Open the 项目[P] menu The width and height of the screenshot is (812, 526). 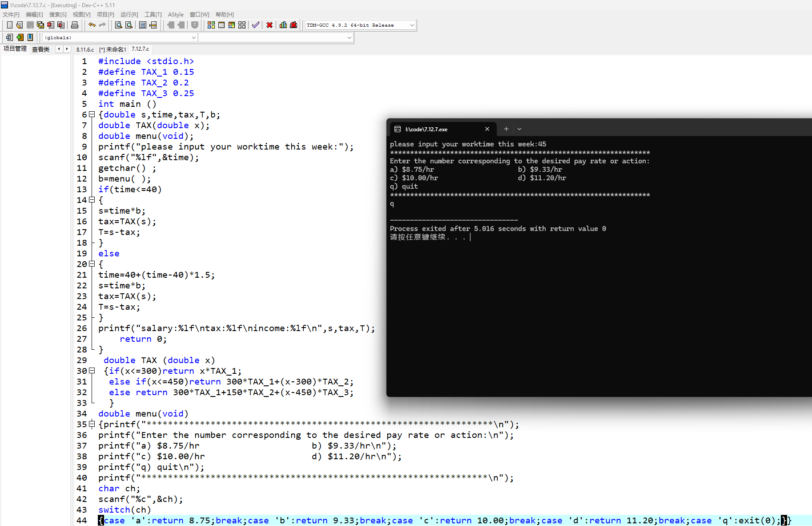tap(105, 14)
